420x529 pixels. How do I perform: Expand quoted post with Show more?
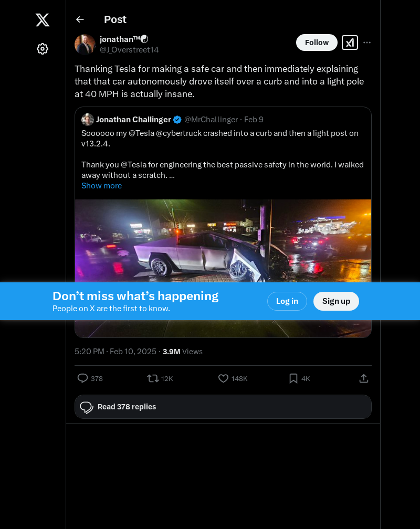pyautogui.click(x=102, y=186)
